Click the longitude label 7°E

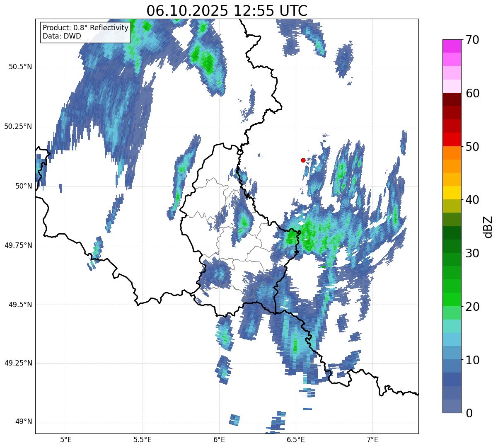372,439
